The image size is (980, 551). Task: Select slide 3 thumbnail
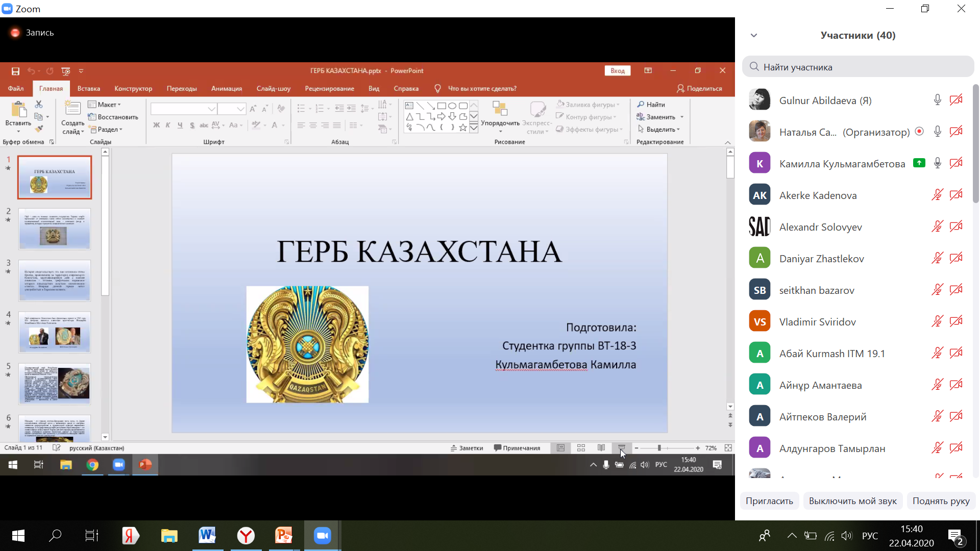coord(55,281)
